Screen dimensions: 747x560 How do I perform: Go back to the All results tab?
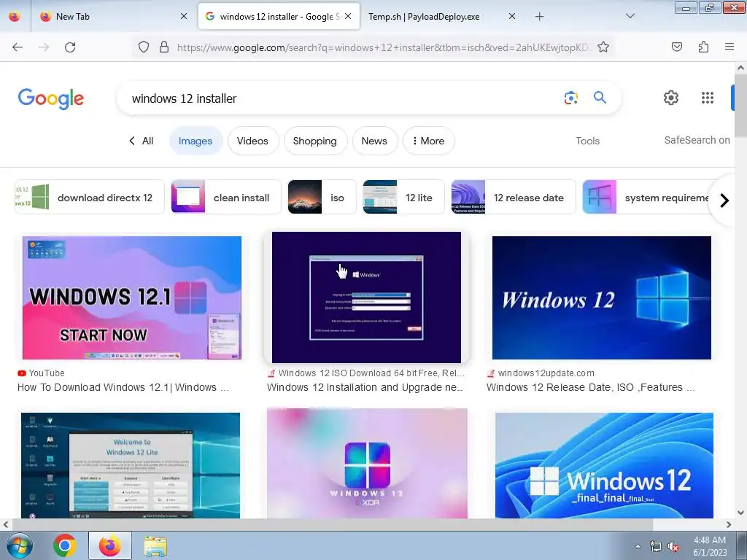(x=142, y=141)
